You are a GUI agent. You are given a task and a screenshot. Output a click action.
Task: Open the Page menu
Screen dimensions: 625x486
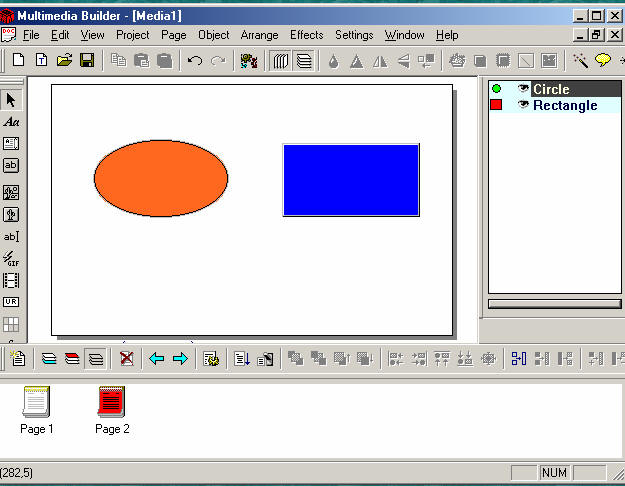[x=174, y=35]
